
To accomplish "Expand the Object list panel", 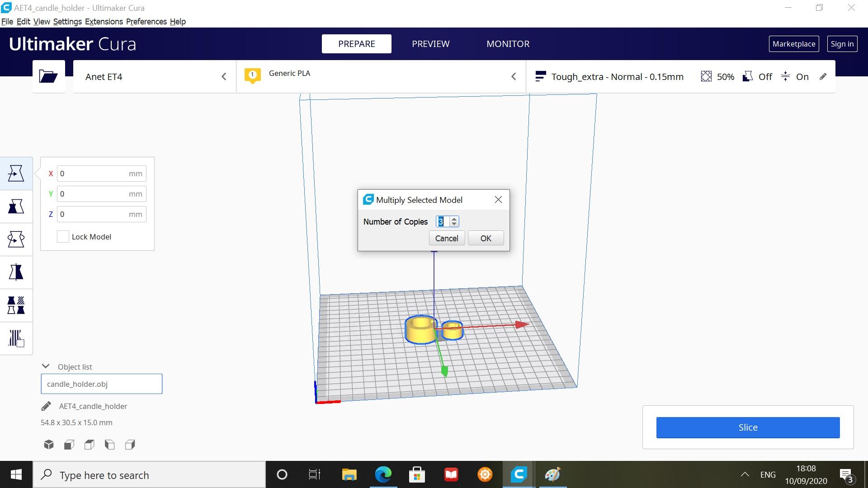I will tap(46, 366).
